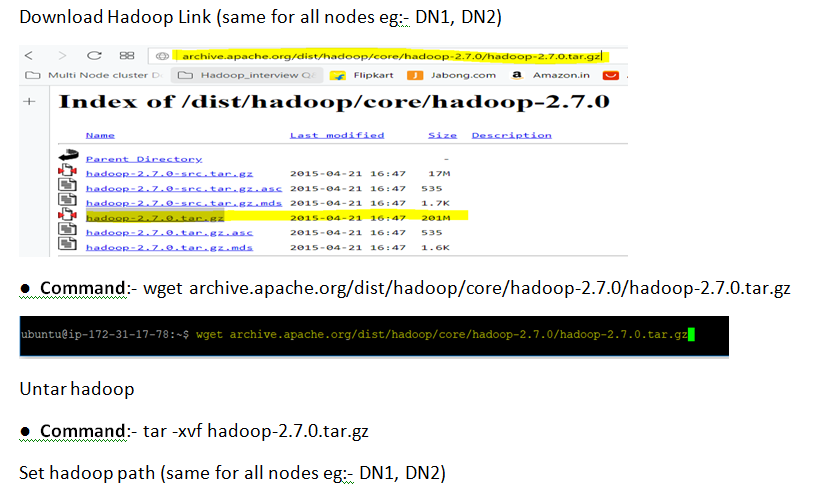The image size is (824, 499).
Task: Click the plus icon in left sidebar
Action: pyautogui.click(x=29, y=101)
